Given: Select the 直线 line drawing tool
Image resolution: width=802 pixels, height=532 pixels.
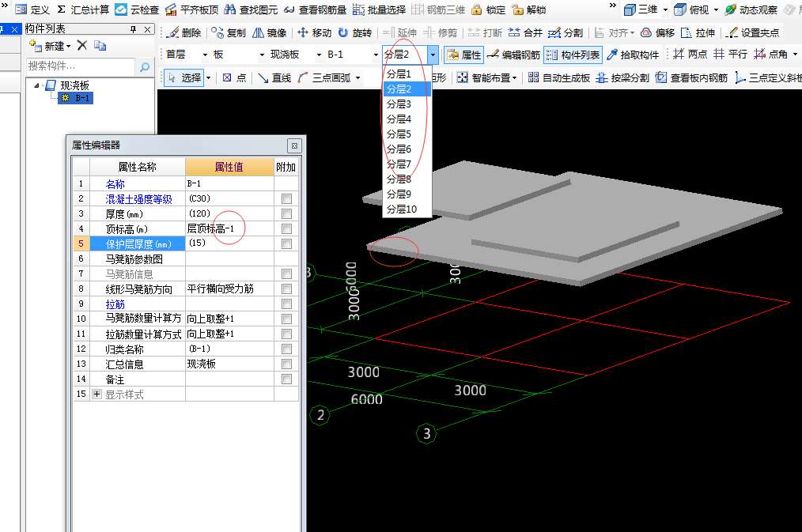Looking at the screenshot, I should [x=274, y=77].
